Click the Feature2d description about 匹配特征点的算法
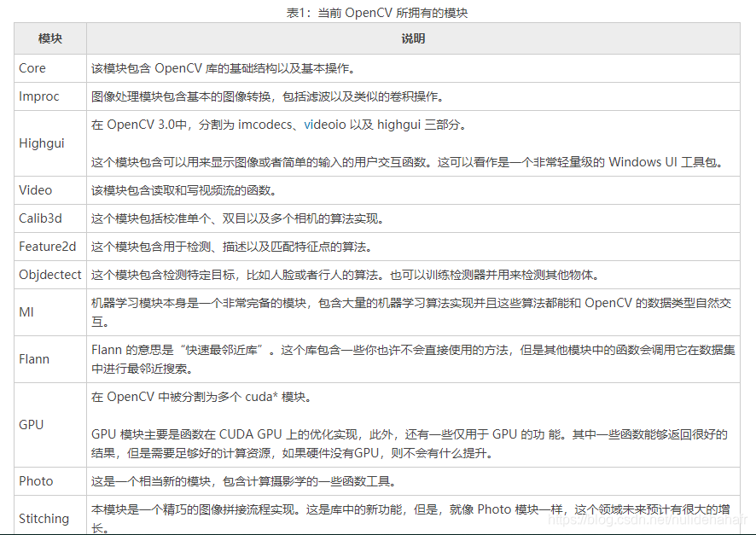The image size is (756, 535). [x=232, y=247]
